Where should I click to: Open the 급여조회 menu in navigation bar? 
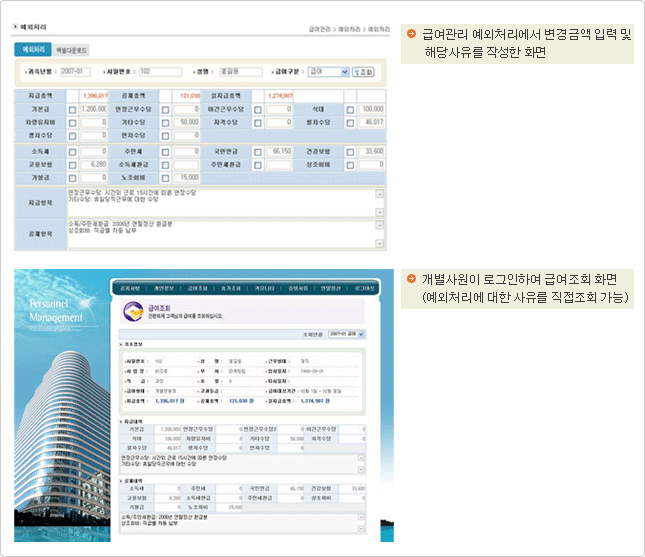[197, 286]
